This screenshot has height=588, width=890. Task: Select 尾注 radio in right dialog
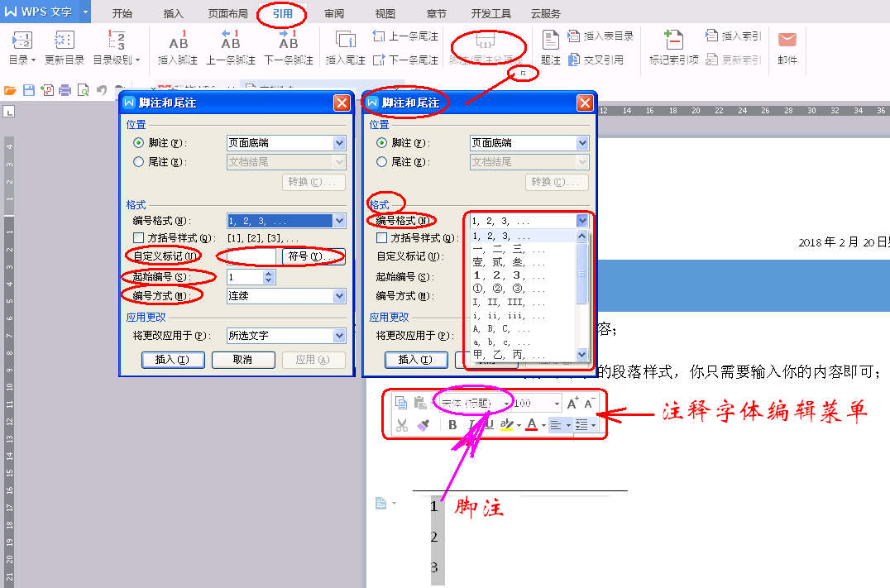click(381, 162)
